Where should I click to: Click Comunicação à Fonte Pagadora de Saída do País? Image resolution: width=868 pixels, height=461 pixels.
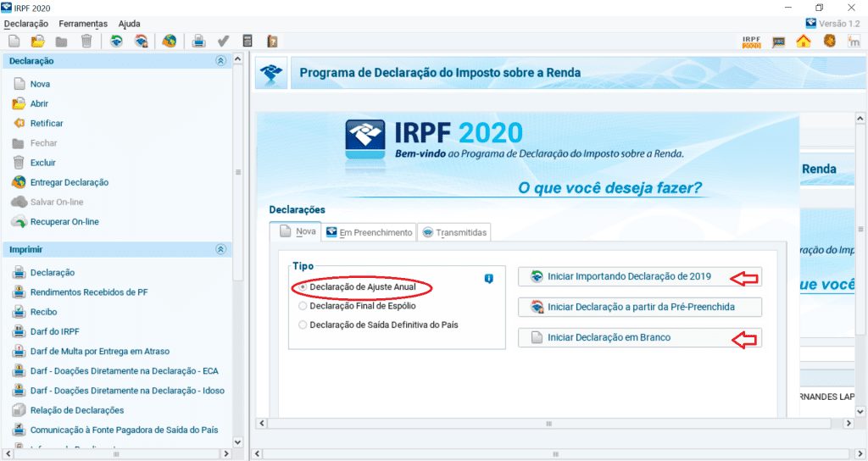(124, 430)
